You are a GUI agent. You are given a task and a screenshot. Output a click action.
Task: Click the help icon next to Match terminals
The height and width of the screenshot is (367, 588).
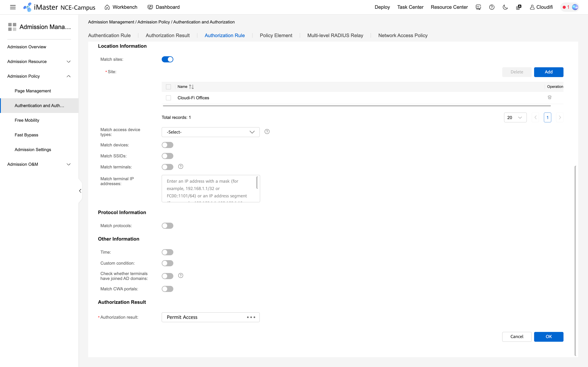point(180,167)
